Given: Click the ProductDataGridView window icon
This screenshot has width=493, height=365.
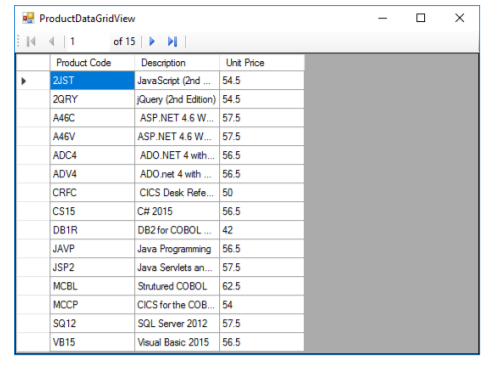Looking at the screenshot, I should (28, 18).
